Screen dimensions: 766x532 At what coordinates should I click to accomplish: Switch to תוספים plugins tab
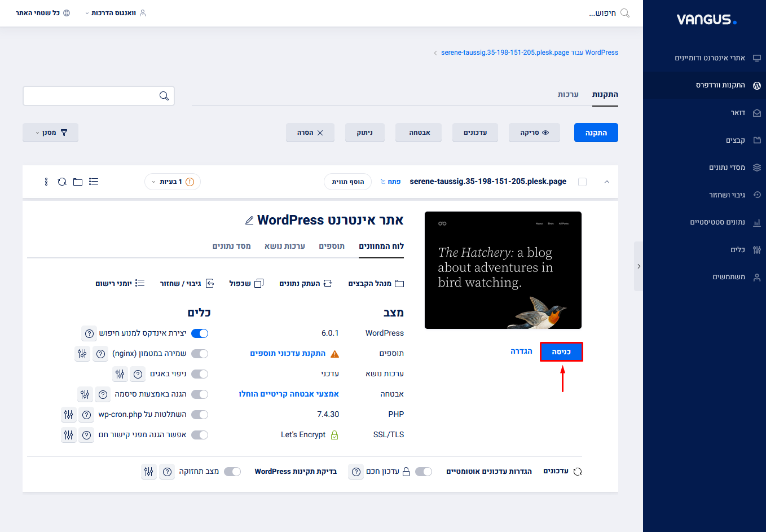[x=332, y=246]
